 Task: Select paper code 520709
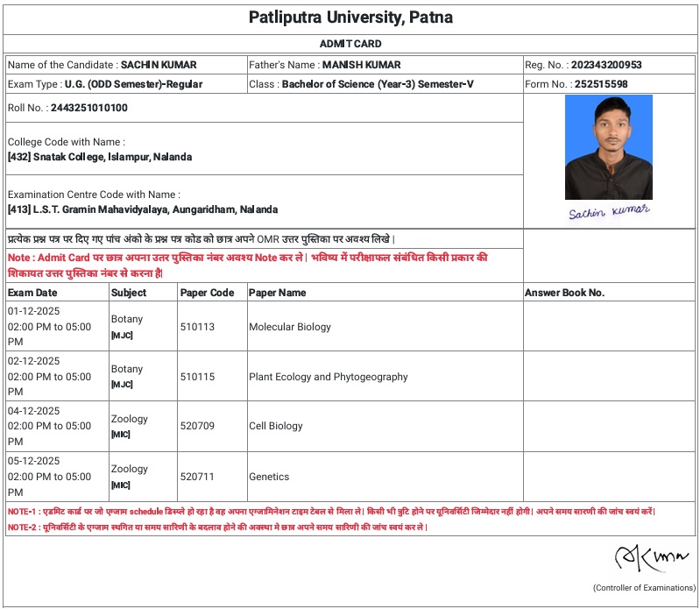tap(197, 426)
